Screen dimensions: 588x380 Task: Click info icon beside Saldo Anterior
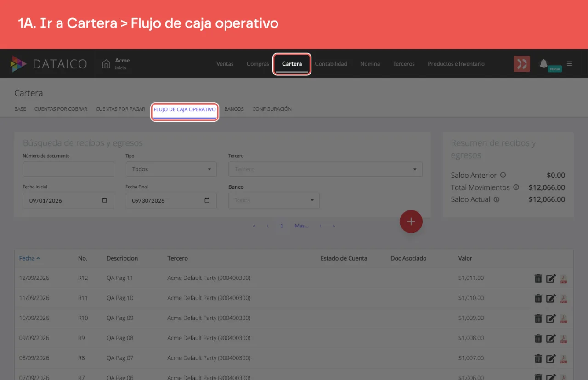point(503,175)
